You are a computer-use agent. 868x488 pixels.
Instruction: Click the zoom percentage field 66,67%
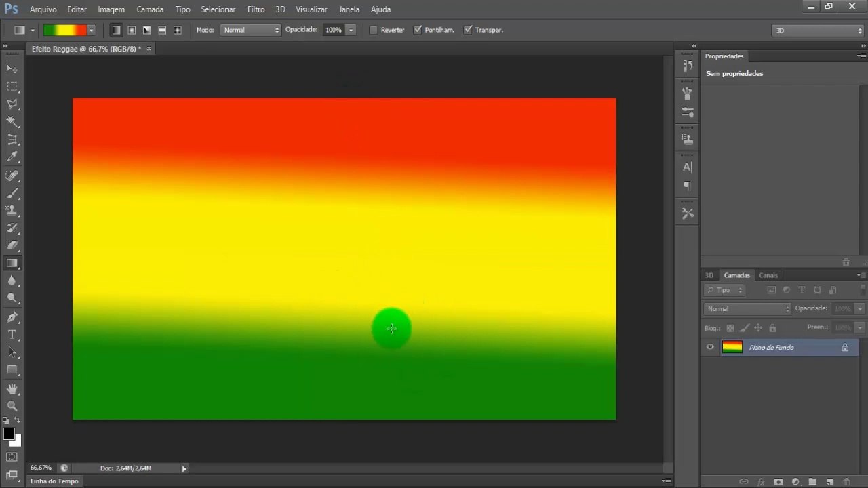point(41,468)
